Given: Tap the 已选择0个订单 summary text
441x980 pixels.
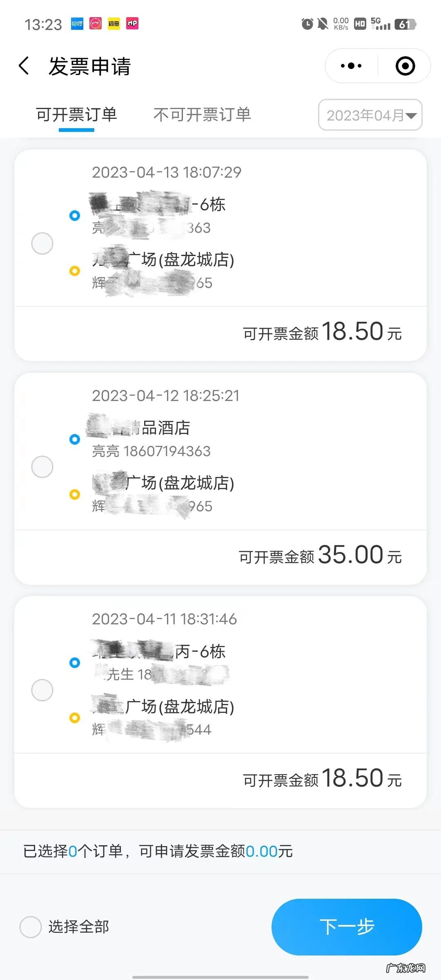Looking at the screenshot, I should (158, 851).
